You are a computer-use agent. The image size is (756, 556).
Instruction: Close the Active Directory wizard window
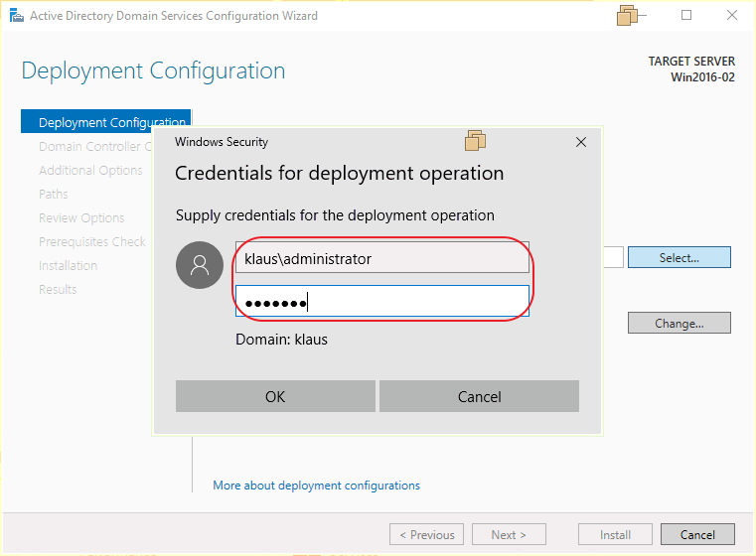732,16
